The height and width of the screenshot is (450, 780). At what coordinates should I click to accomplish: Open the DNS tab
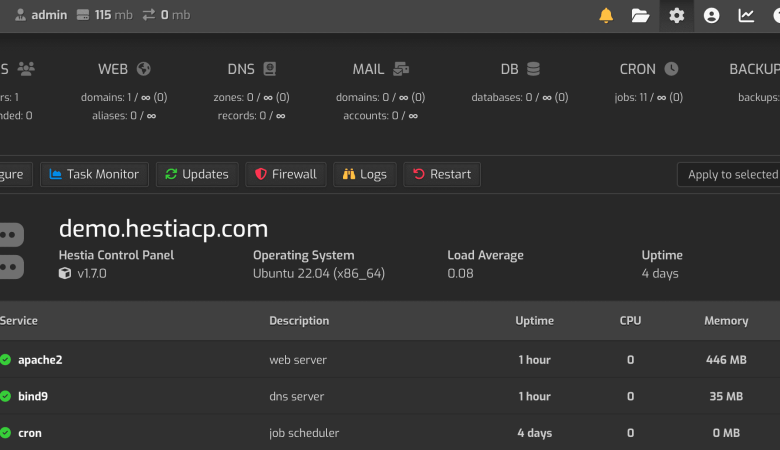point(252,69)
